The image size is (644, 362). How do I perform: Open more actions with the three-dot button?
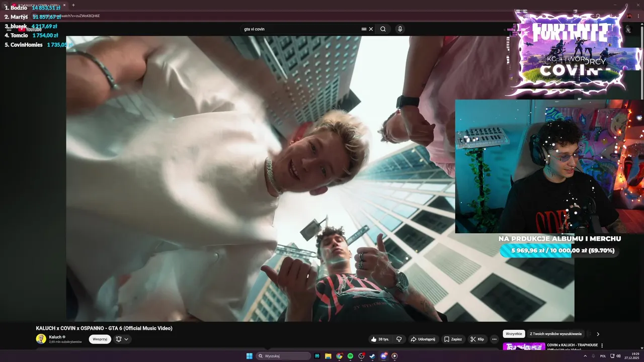pyautogui.click(x=494, y=339)
